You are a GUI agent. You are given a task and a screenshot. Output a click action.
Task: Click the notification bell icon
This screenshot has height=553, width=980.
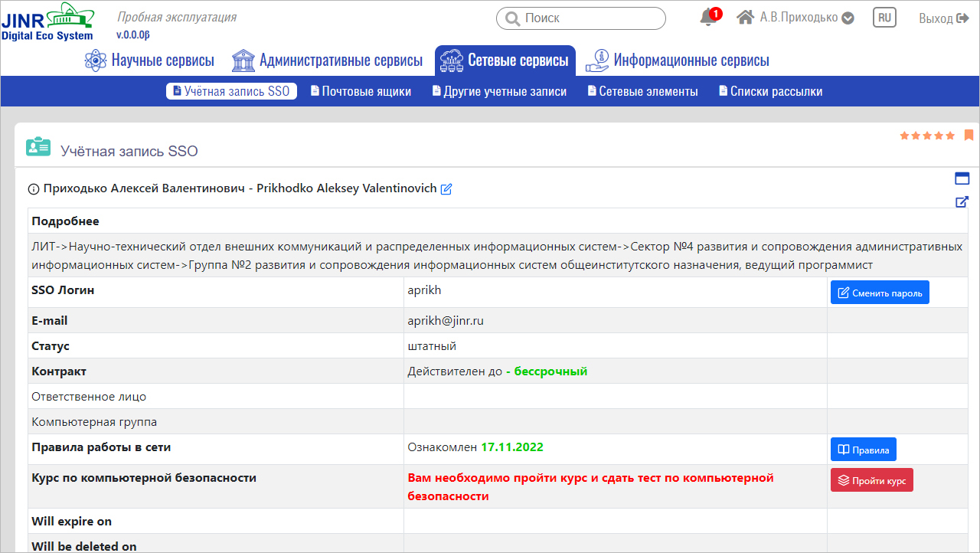pos(707,18)
